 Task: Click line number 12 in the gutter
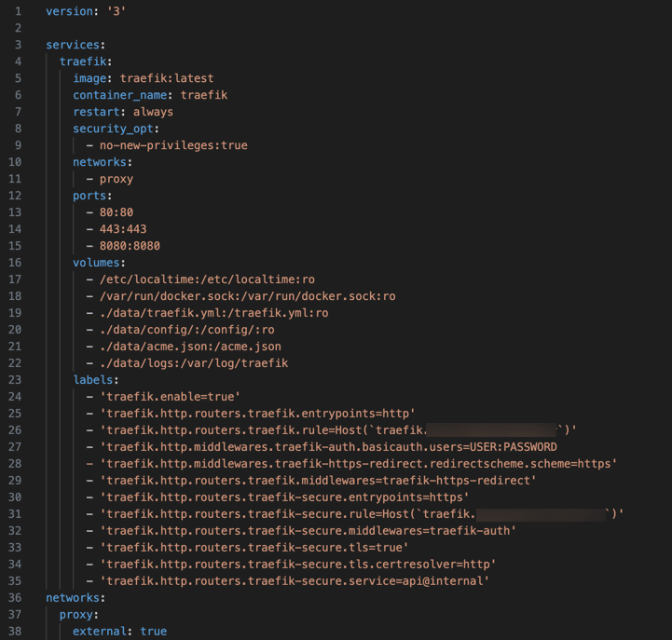(15, 196)
